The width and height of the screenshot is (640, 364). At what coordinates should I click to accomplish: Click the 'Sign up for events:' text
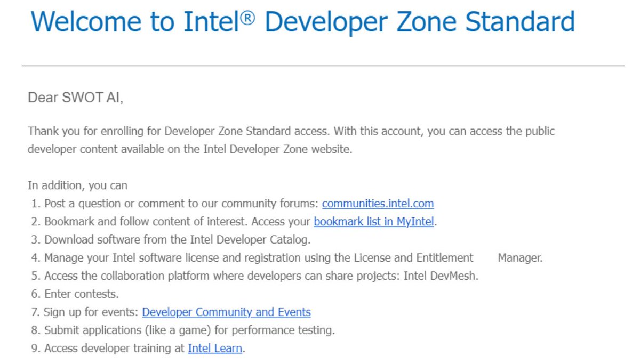pyautogui.click(x=91, y=312)
